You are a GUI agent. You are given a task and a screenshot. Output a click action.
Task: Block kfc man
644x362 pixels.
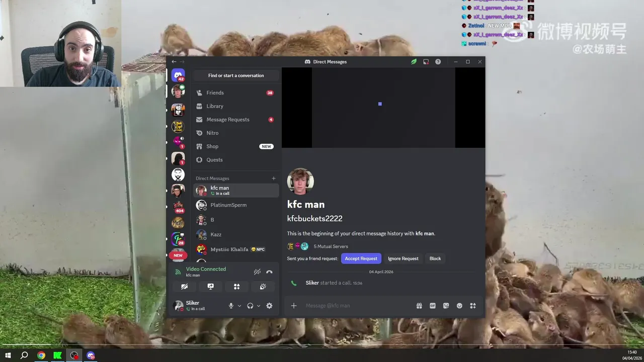click(435, 258)
